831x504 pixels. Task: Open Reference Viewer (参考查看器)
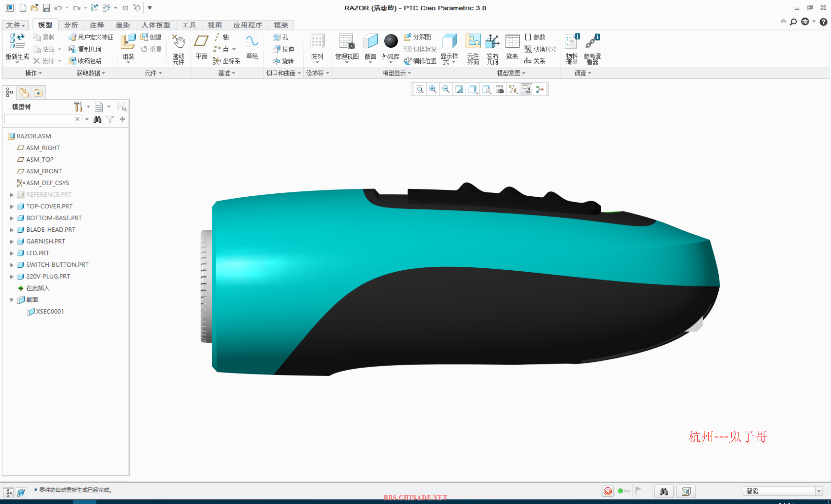(x=592, y=42)
